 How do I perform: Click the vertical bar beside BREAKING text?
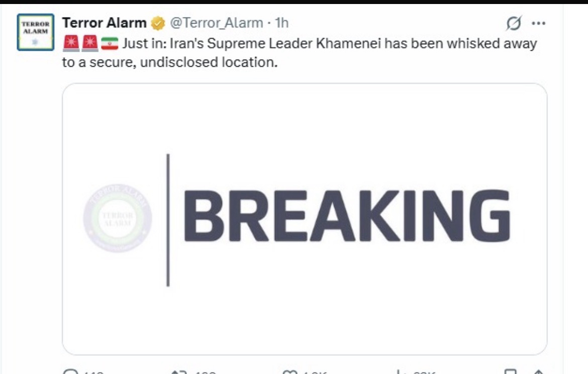[x=168, y=220]
